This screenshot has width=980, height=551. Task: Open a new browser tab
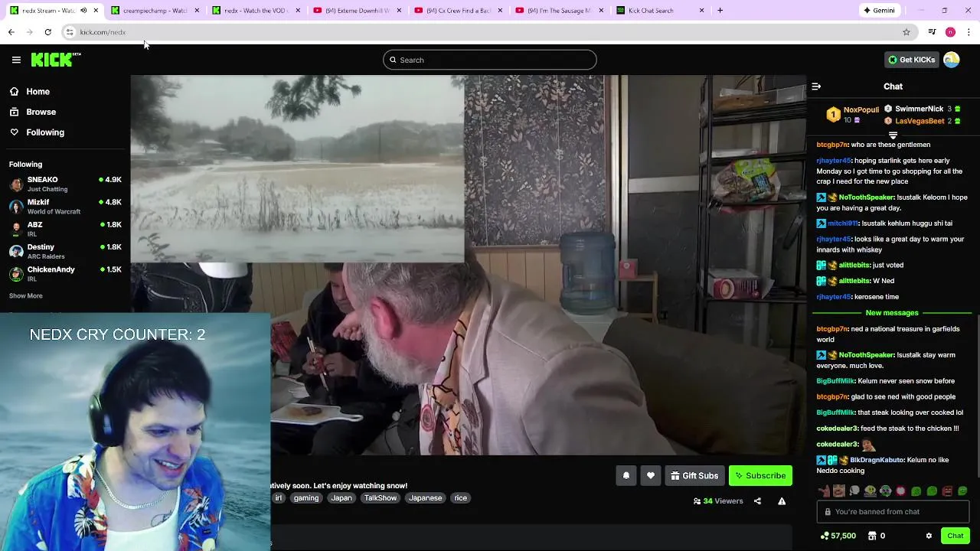[720, 11]
